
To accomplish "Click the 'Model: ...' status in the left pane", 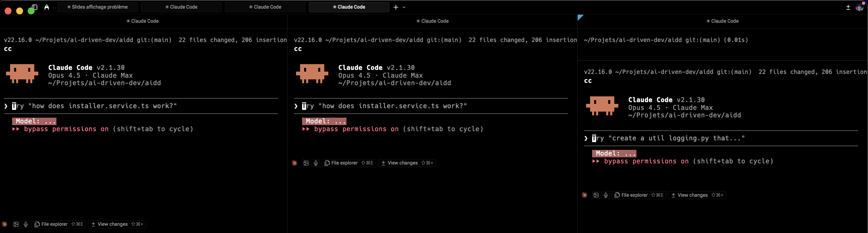I will click(34, 121).
